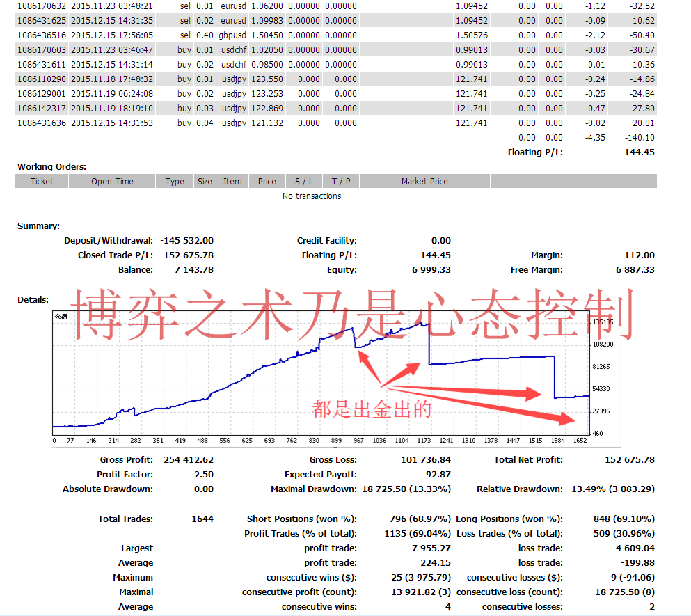Click the Free Margin value 6 887.33

(635, 270)
